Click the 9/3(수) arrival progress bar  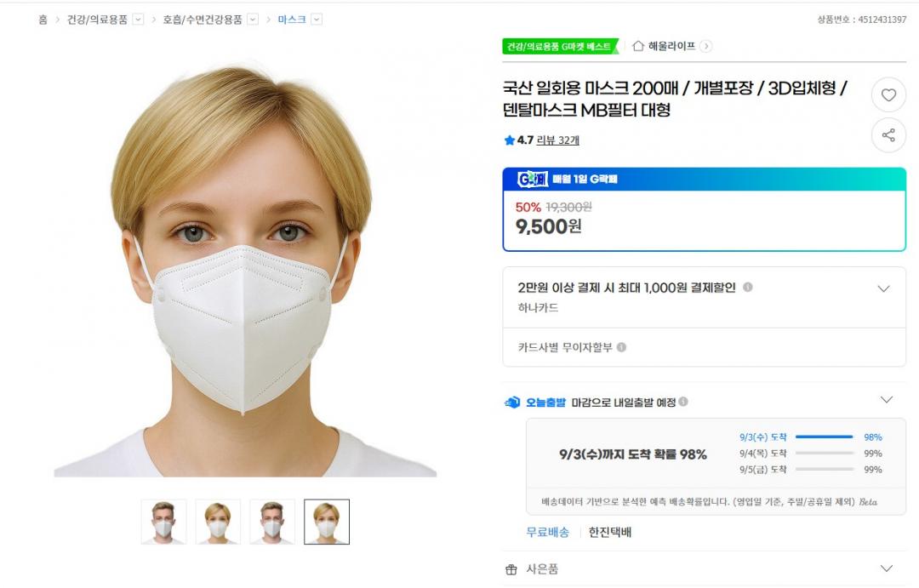tap(824, 437)
